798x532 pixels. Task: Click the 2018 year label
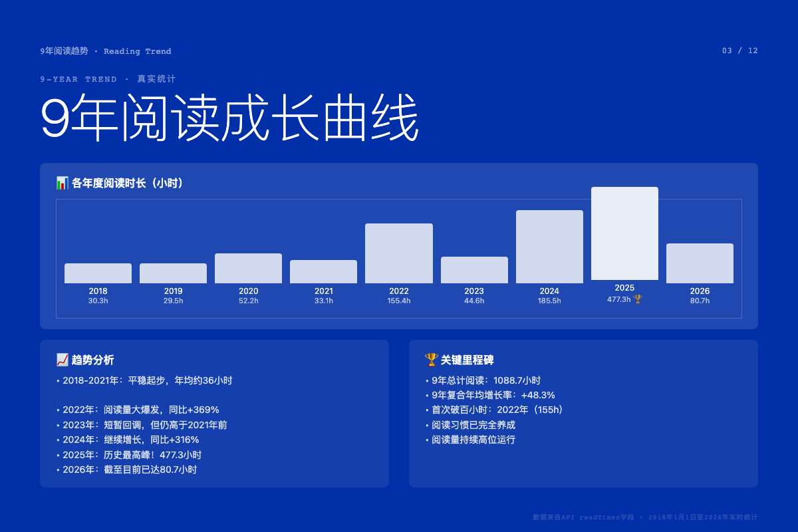point(98,291)
